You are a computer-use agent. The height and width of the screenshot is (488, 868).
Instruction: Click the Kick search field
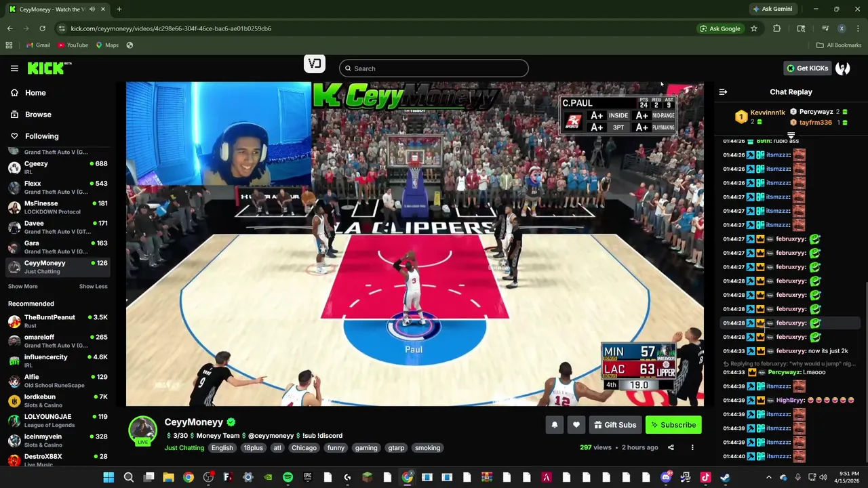(x=433, y=68)
